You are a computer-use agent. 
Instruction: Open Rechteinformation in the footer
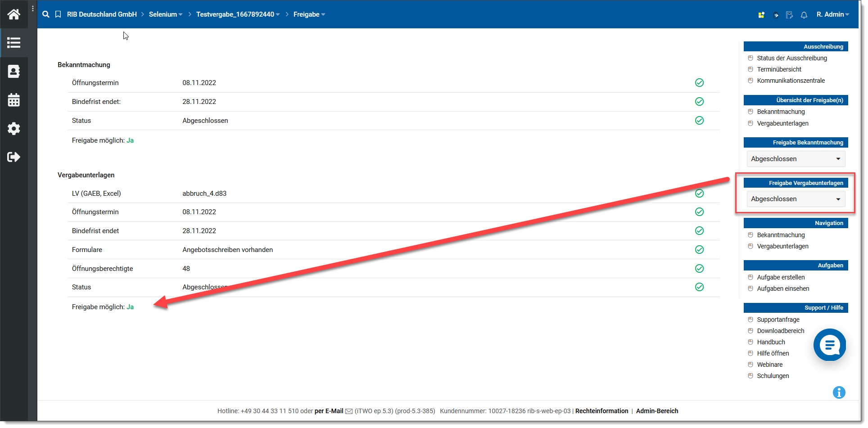[602, 411]
